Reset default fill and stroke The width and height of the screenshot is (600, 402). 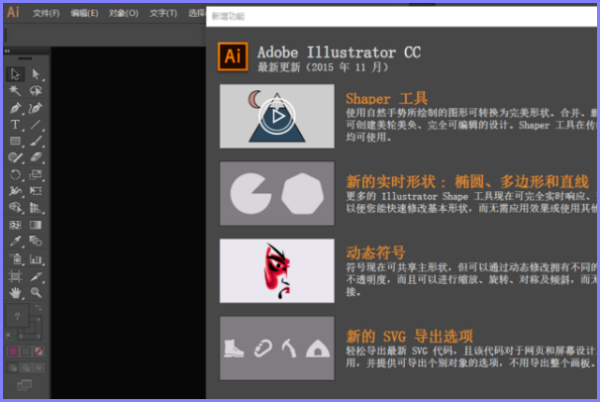pyautogui.click(x=10, y=336)
